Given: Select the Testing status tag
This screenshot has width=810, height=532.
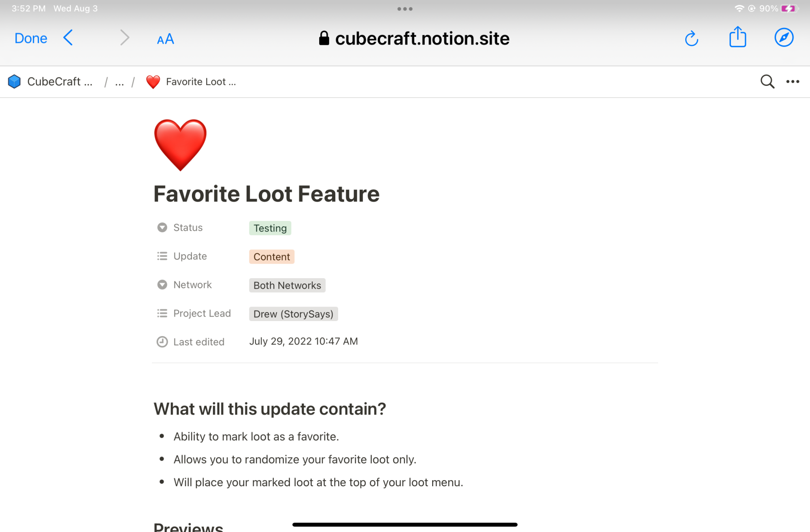Looking at the screenshot, I should (x=270, y=228).
